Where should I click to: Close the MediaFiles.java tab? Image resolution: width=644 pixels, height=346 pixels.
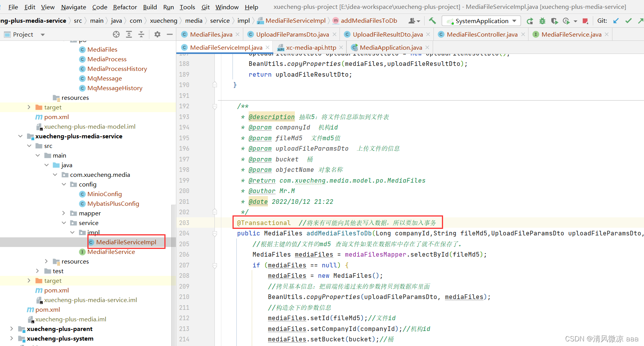click(x=238, y=34)
